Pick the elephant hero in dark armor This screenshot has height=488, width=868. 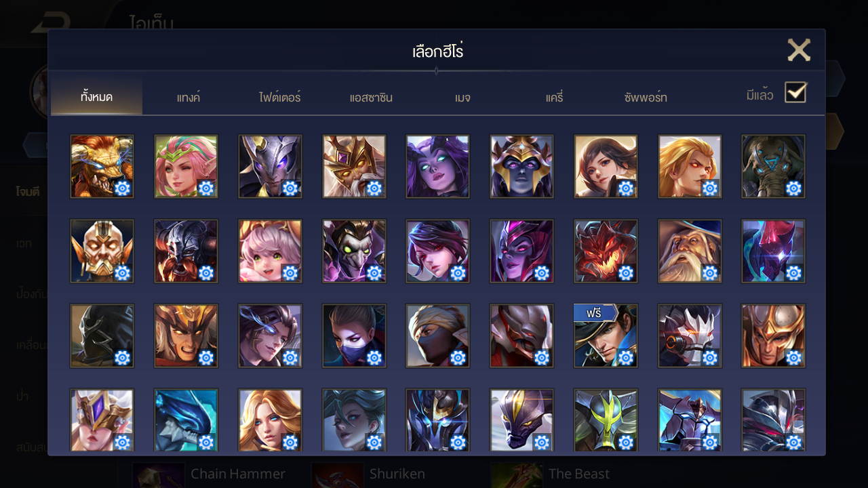[x=773, y=166]
